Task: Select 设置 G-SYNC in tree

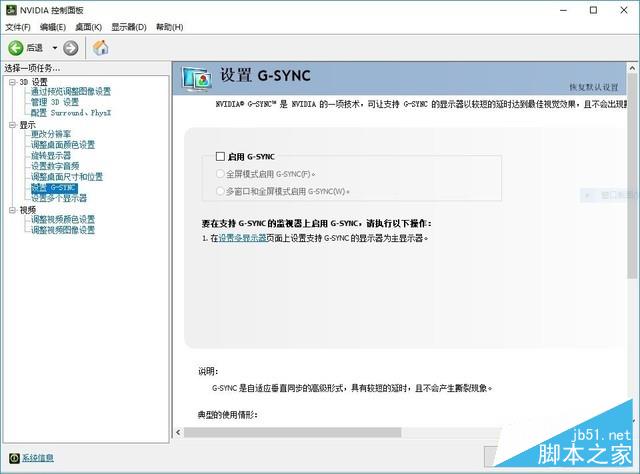Action: [54, 187]
